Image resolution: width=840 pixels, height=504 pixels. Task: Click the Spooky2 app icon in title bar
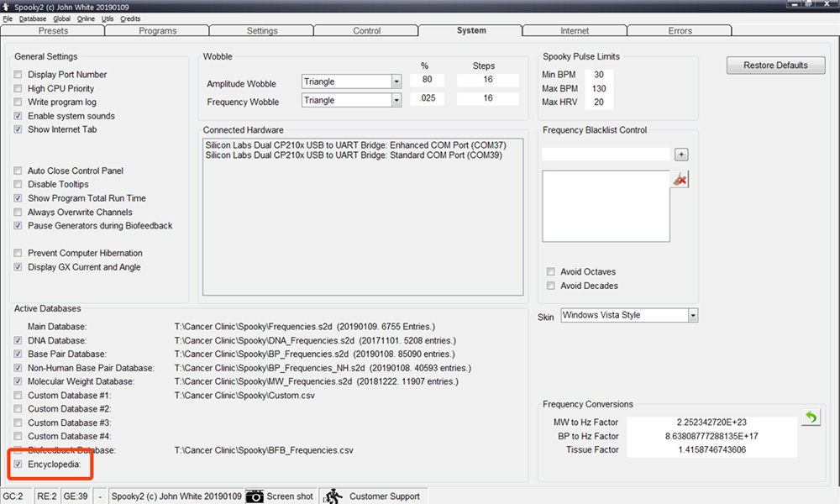click(x=7, y=6)
